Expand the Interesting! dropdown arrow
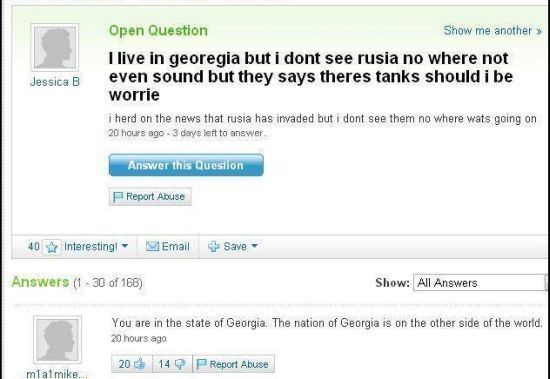Viewport: 550px width, 379px height. click(x=125, y=246)
